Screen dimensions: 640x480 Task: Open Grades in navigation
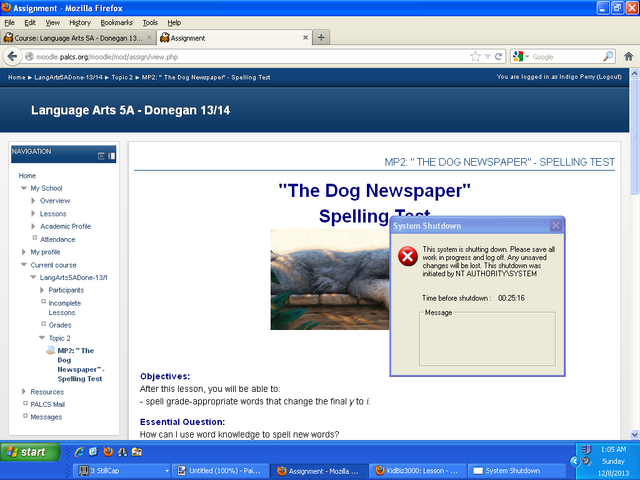60,325
